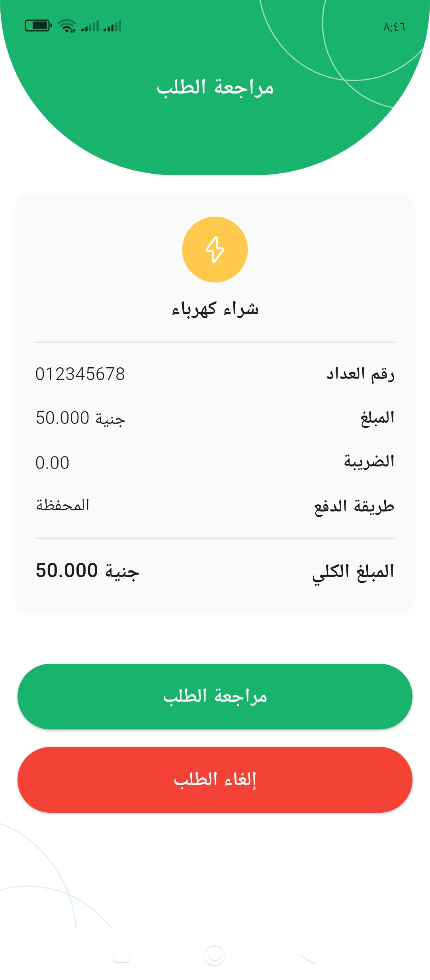
Task: Tap the meter number 012345678
Action: (80, 374)
